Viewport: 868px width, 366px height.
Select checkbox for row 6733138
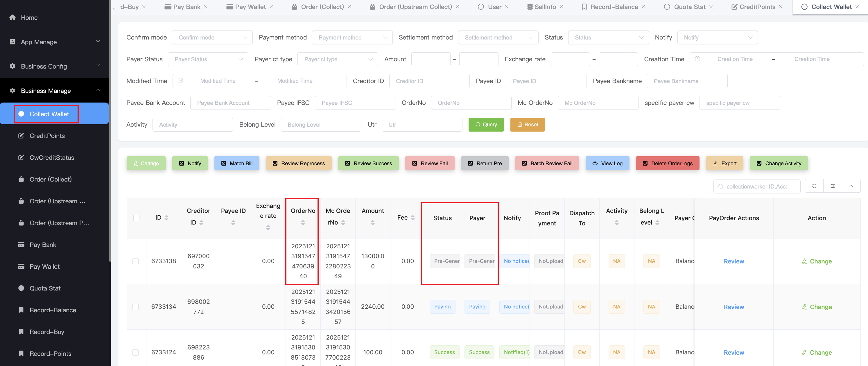pos(135,261)
